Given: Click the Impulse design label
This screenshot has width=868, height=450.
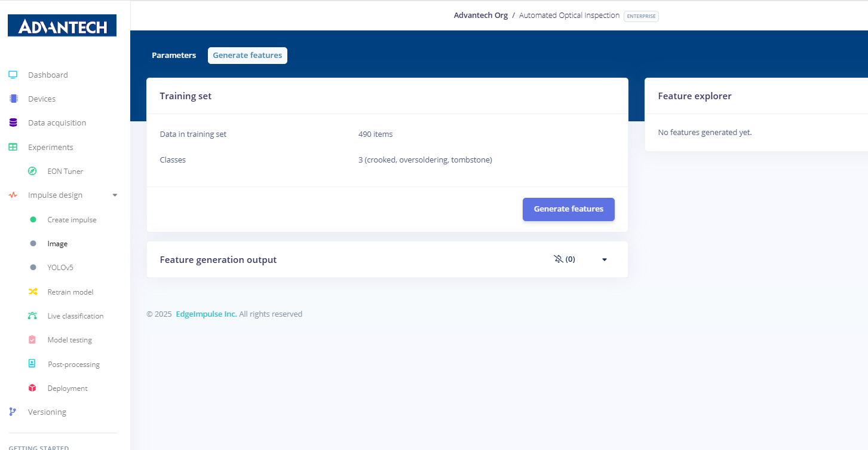Looking at the screenshot, I should pyautogui.click(x=55, y=195).
